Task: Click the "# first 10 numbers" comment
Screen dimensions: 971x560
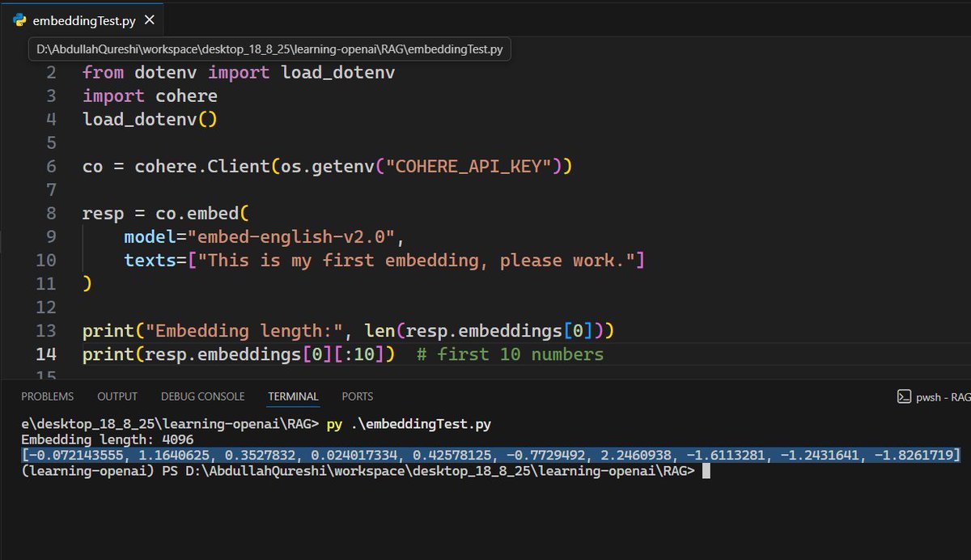Action: click(510, 354)
